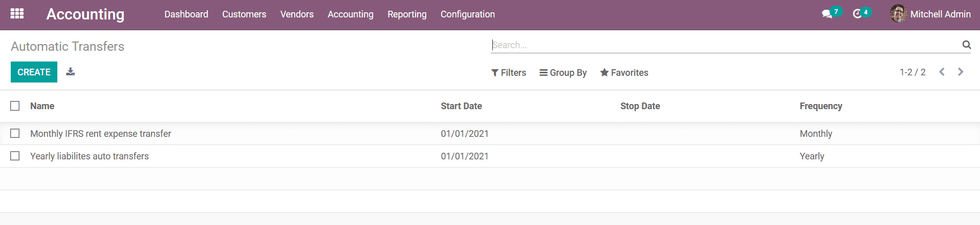Click the export download icon
Screen dimensions: 980x225
point(71,72)
